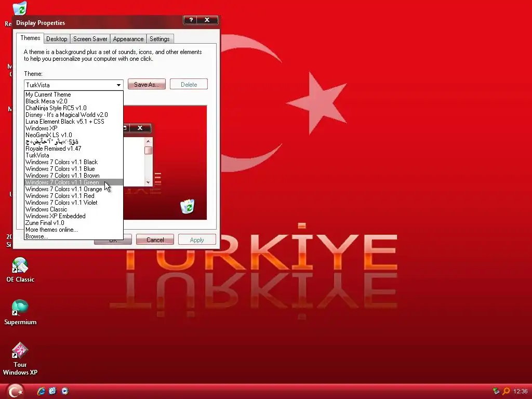Open the second quick launch icon
Viewport: 532px width, 399px height.
[x=52, y=391]
